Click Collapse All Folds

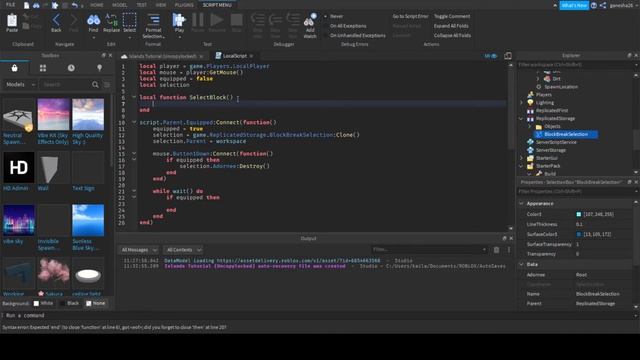[x=452, y=36]
